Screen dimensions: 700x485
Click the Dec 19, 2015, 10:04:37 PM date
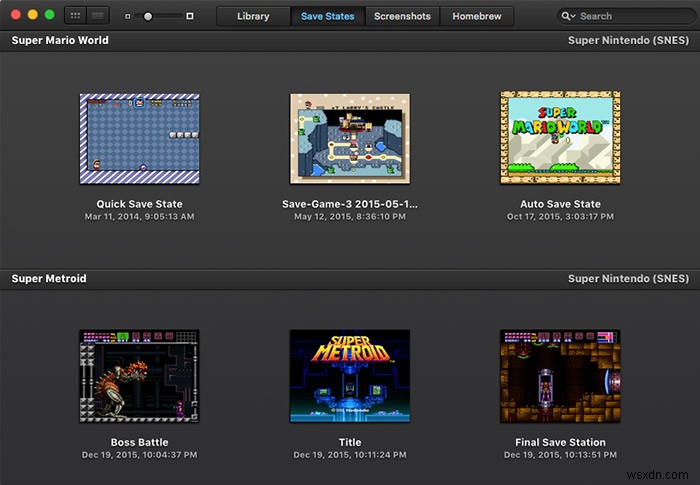[140, 455]
